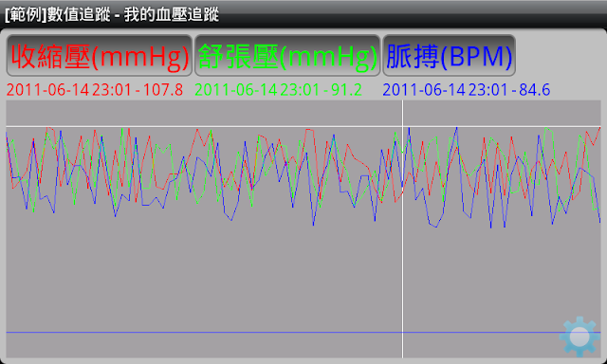The height and width of the screenshot is (364, 607).
Task: Click title text [範例]數值追蹤 - 我的血壓追蹤
Action: pos(112,15)
